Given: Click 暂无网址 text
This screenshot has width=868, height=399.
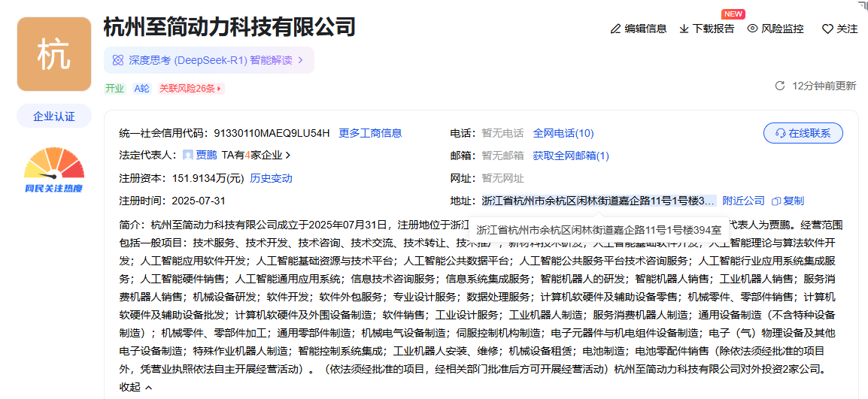Looking at the screenshot, I should tap(502, 178).
